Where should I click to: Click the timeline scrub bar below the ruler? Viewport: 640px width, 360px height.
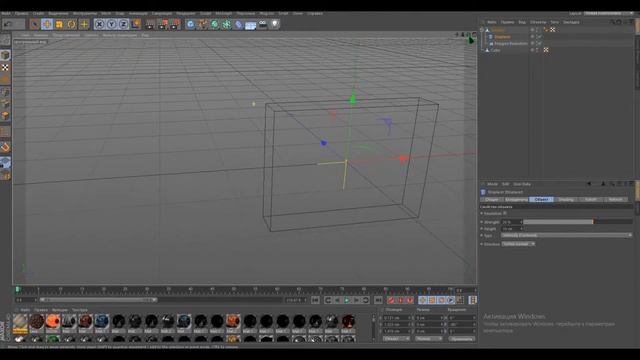coord(98,300)
